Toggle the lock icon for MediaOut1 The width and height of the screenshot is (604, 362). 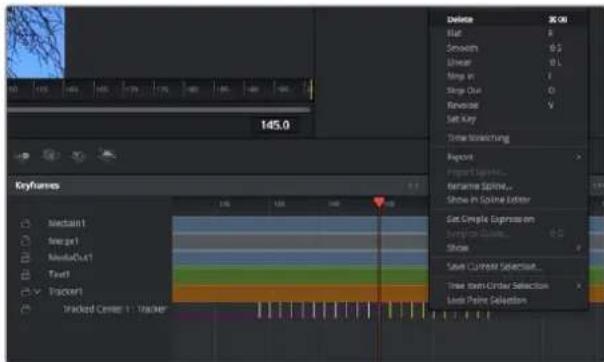(x=25, y=258)
